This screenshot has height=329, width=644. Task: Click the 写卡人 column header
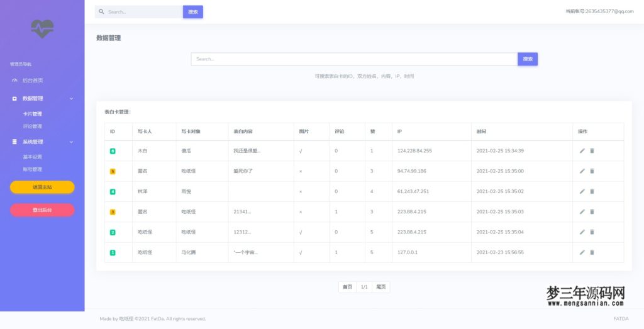(x=145, y=131)
